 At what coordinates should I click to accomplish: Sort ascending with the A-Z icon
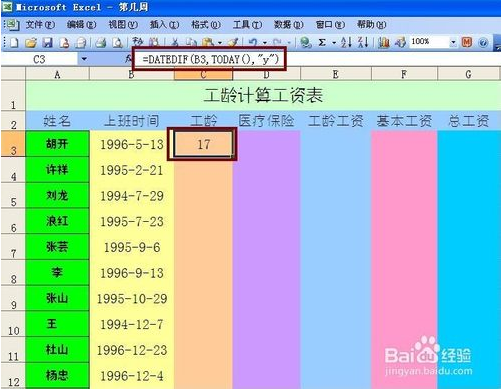pos(346,42)
